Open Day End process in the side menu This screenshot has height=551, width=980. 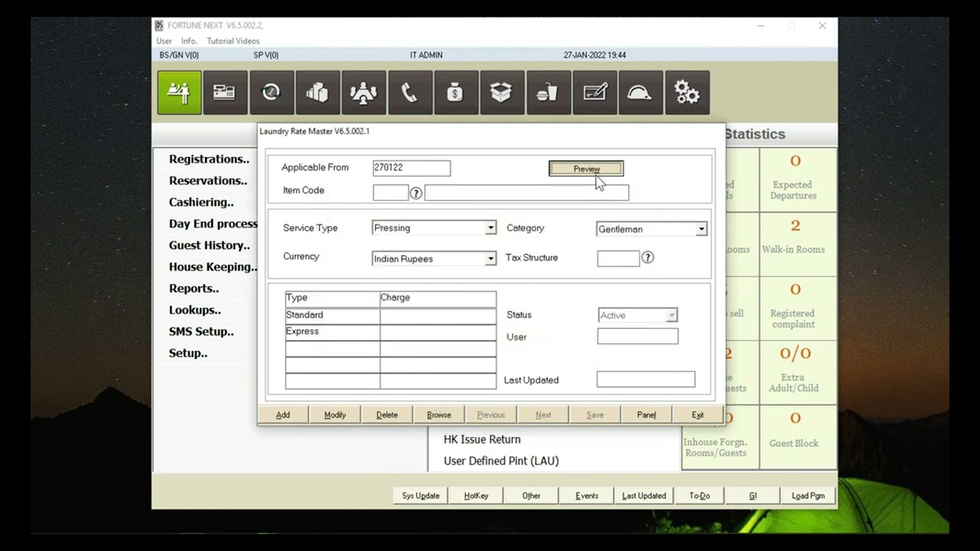pos(213,223)
